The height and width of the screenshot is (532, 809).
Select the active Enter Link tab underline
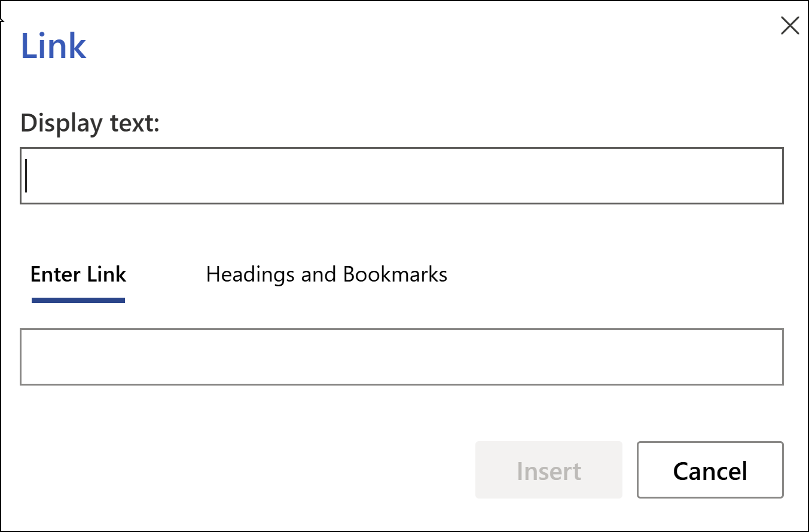(x=78, y=300)
